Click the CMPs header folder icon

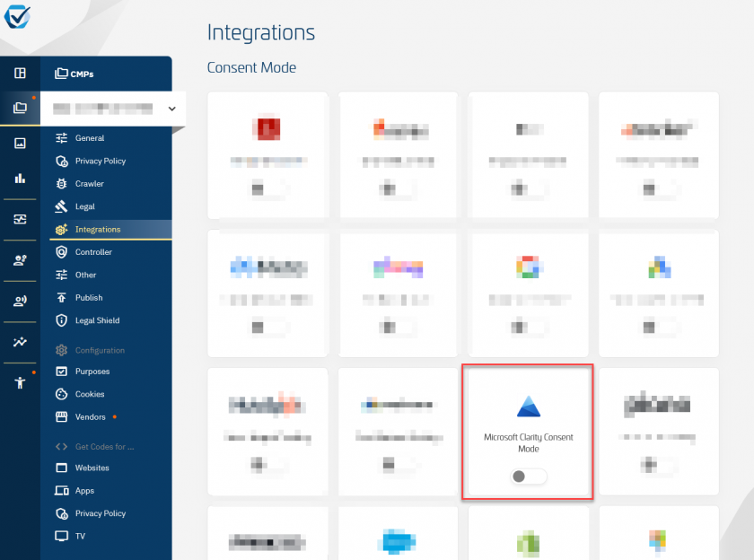point(61,74)
